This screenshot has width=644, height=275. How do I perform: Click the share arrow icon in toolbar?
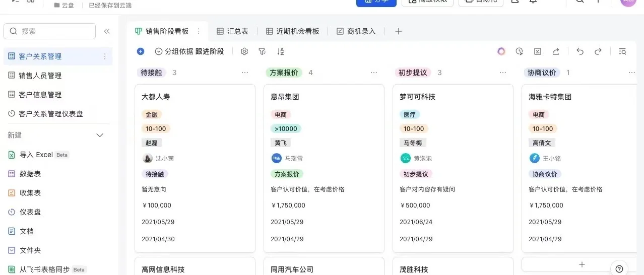click(x=556, y=51)
